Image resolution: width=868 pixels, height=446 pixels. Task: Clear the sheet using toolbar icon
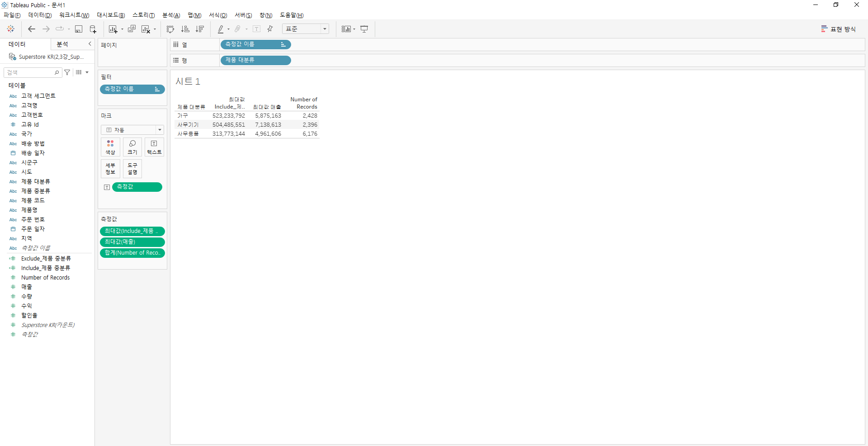click(146, 29)
